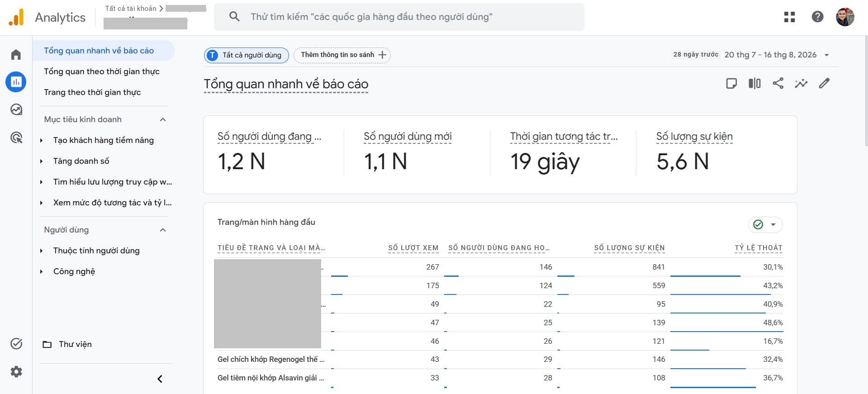Image resolution: width=868 pixels, height=394 pixels.
Task: Click the Gel chích khớp Regenogel row
Action: pyautogui.click(x=500, y=359)
